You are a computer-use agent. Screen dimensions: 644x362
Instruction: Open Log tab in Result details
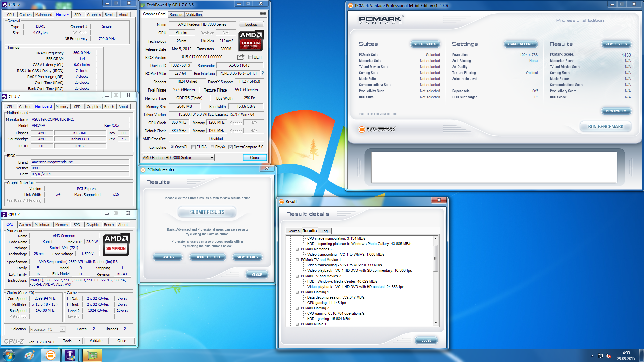325,231
